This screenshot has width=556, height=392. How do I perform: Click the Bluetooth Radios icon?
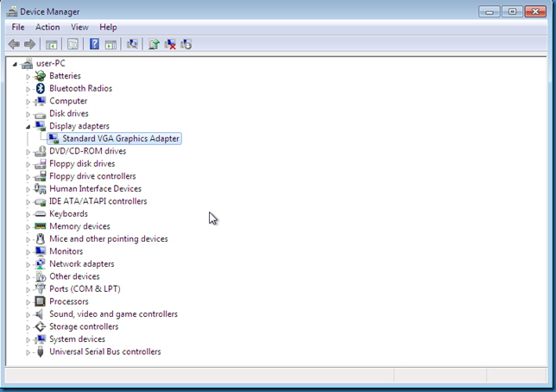tap(40, 88)
